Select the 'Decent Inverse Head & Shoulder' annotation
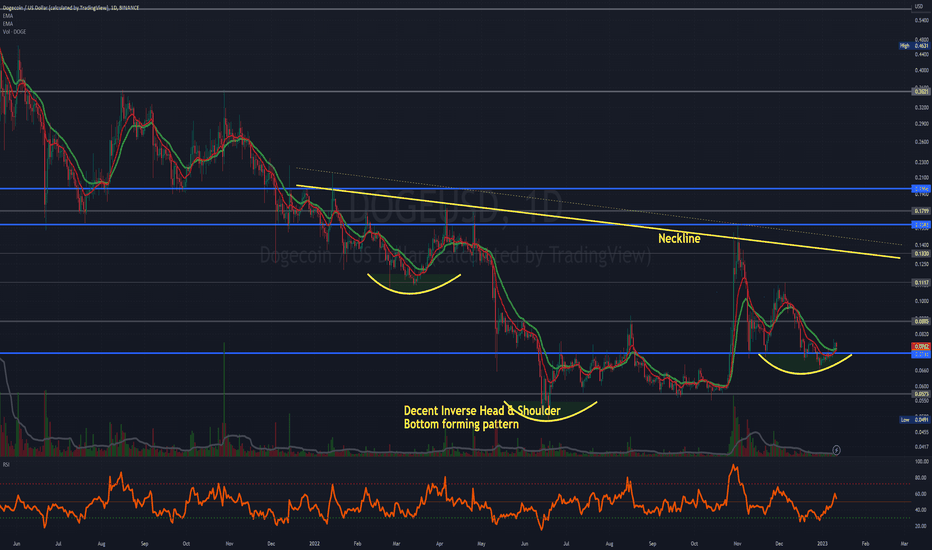This screenshot has width=932, height=550. (482, 411)
